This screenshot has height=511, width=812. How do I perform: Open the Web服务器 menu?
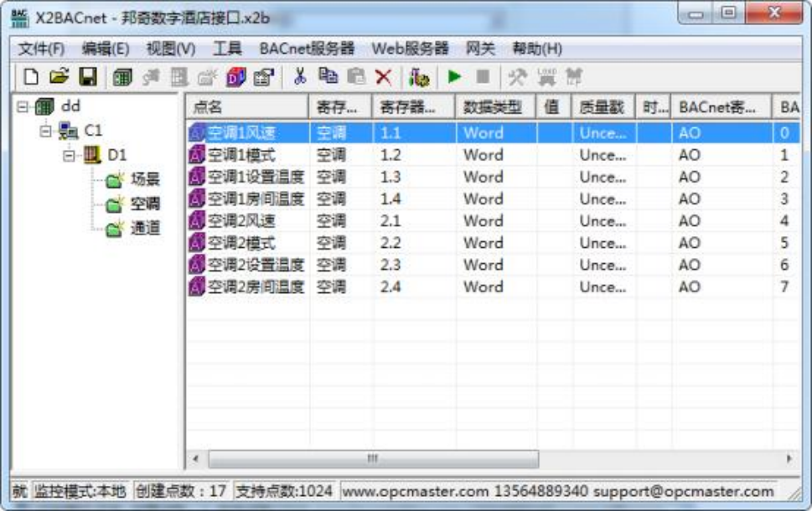point(410,49)
